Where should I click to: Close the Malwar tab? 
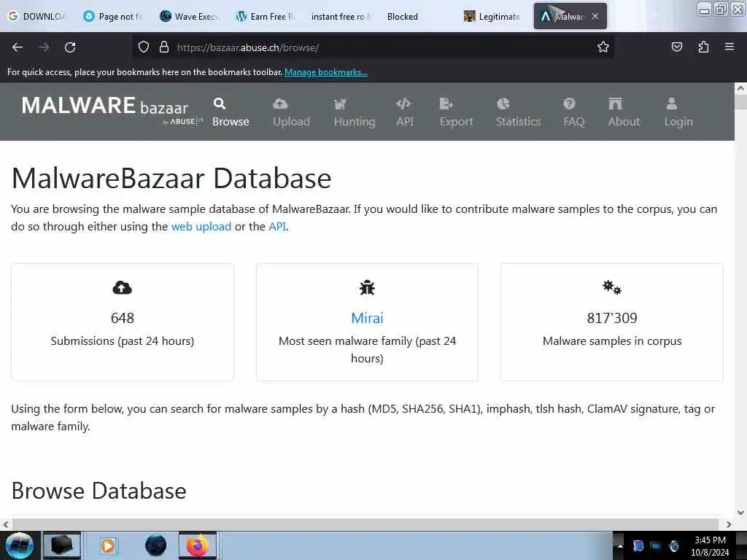coord(595,16)
